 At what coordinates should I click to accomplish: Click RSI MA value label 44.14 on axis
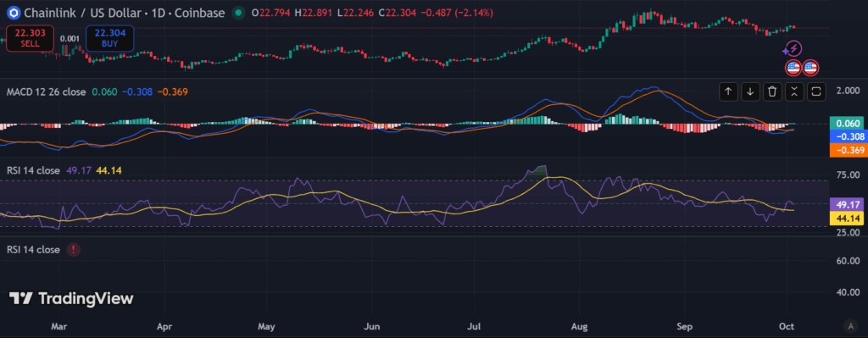[847, 219]
